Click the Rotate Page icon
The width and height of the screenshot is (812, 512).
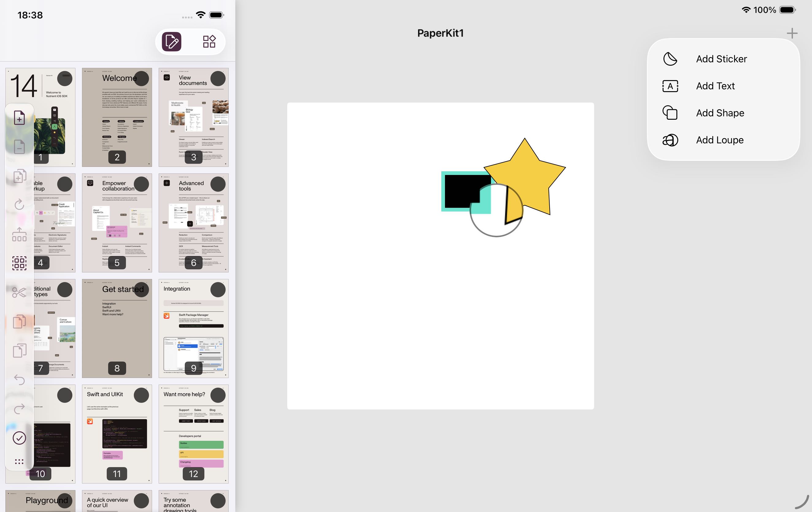[19, 205]
